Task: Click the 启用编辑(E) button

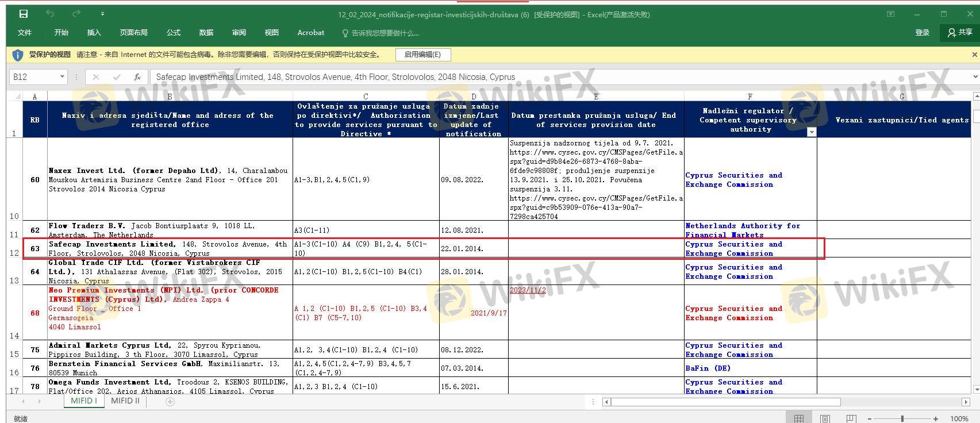Action: pos(423,55)
